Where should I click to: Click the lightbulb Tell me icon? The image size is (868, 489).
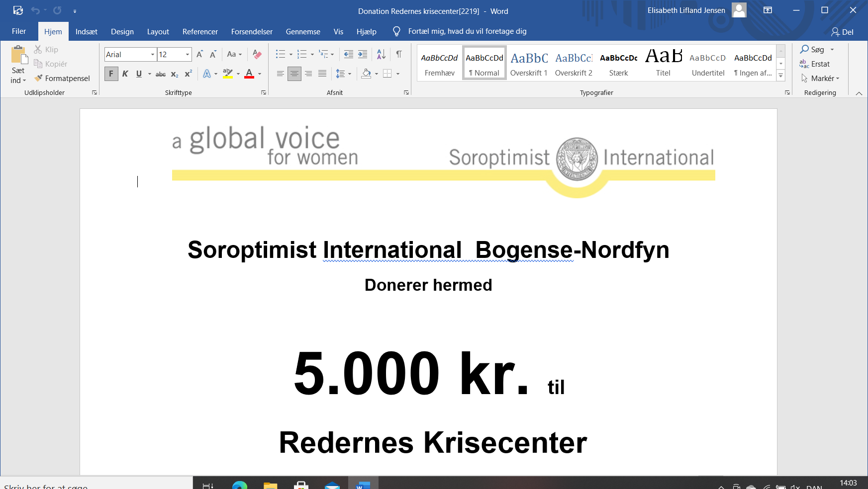396,31
